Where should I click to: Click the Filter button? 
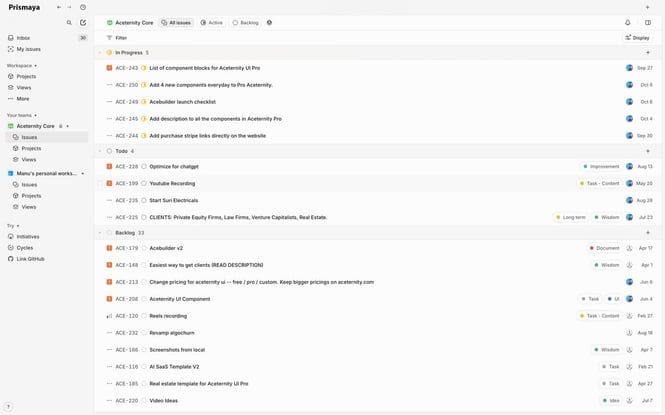click(117, 38)
